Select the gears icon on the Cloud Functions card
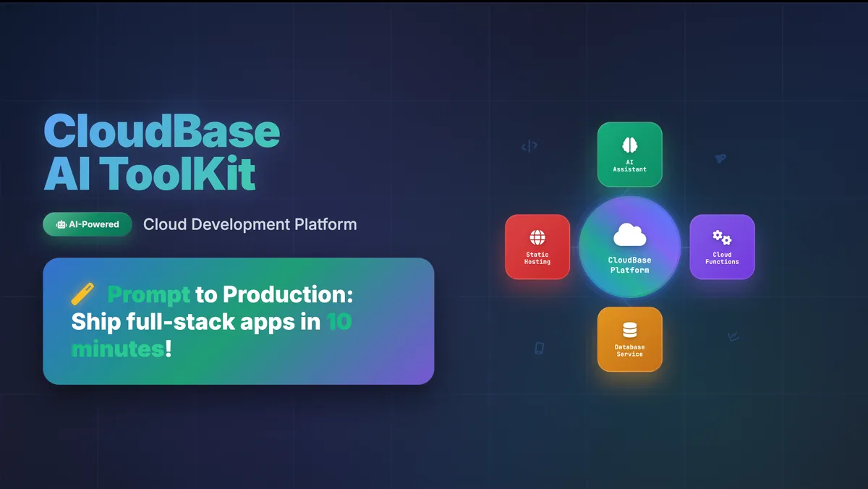The image size is (868, 489). tap(721, 235)
